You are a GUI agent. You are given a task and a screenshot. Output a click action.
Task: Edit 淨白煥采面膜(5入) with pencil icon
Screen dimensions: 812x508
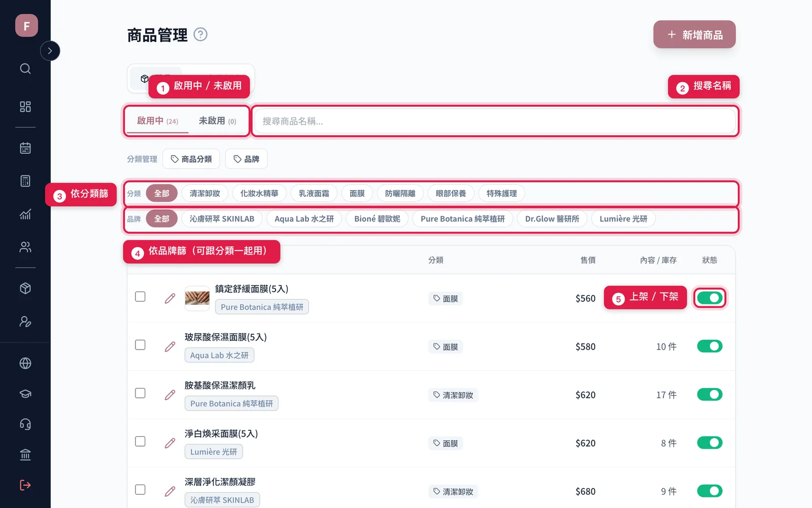tap(170, 443)
